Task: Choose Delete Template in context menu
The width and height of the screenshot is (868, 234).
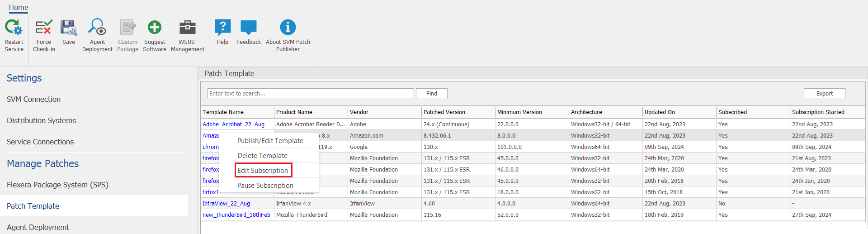Action: (262, 156)
